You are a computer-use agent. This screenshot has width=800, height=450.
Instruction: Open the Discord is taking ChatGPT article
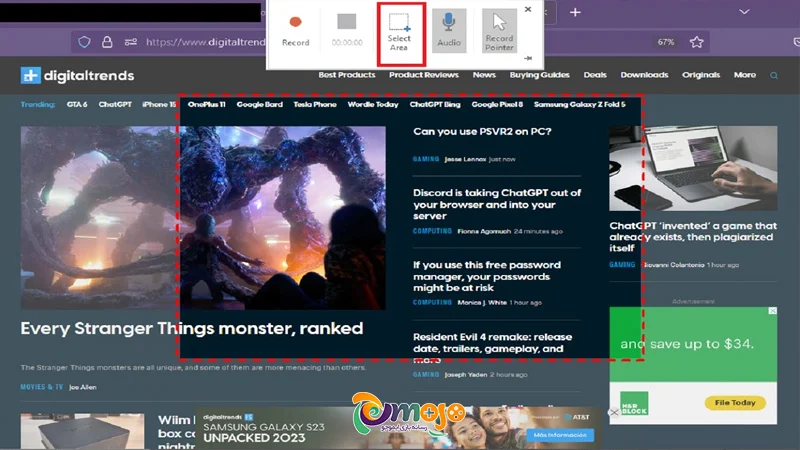pos(497,204)
